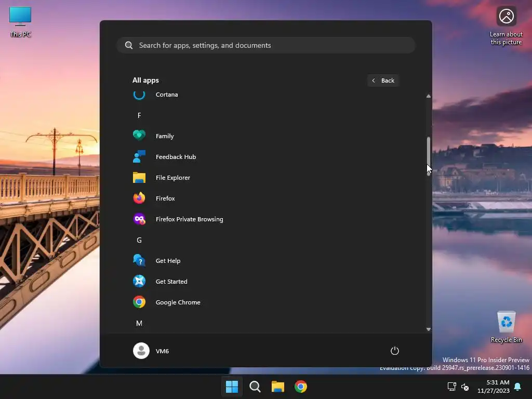Click Learn about this picture icon

pyautogui.click(x=506, y=26)
